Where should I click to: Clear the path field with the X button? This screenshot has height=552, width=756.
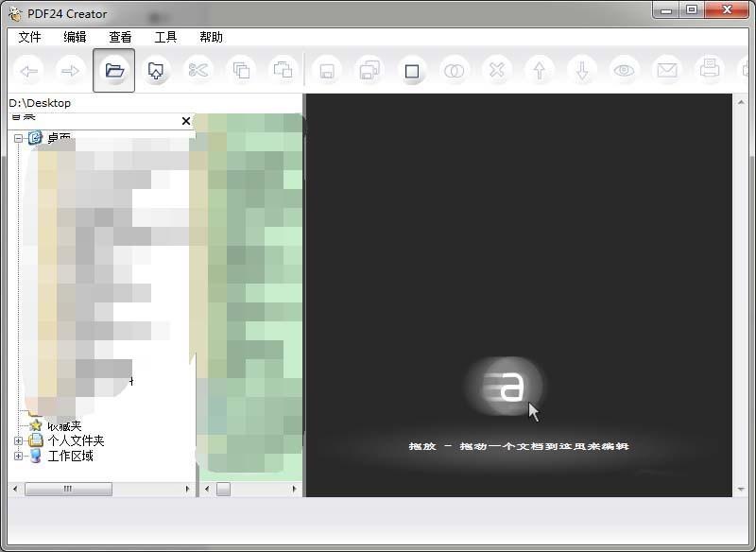point(185,121)
